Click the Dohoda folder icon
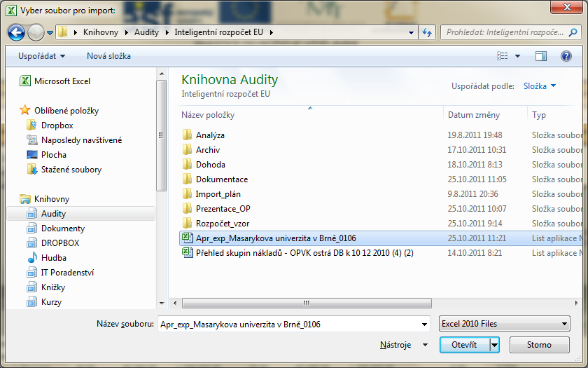The image size is (588, 368). pos(187,165)
